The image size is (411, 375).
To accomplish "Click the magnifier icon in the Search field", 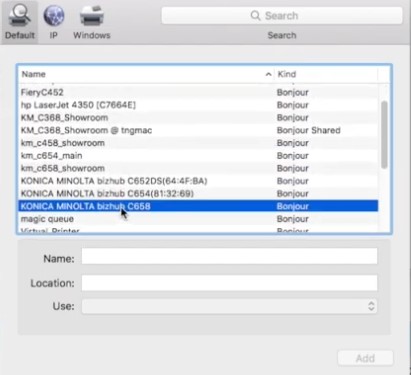I will click(255, 16).
